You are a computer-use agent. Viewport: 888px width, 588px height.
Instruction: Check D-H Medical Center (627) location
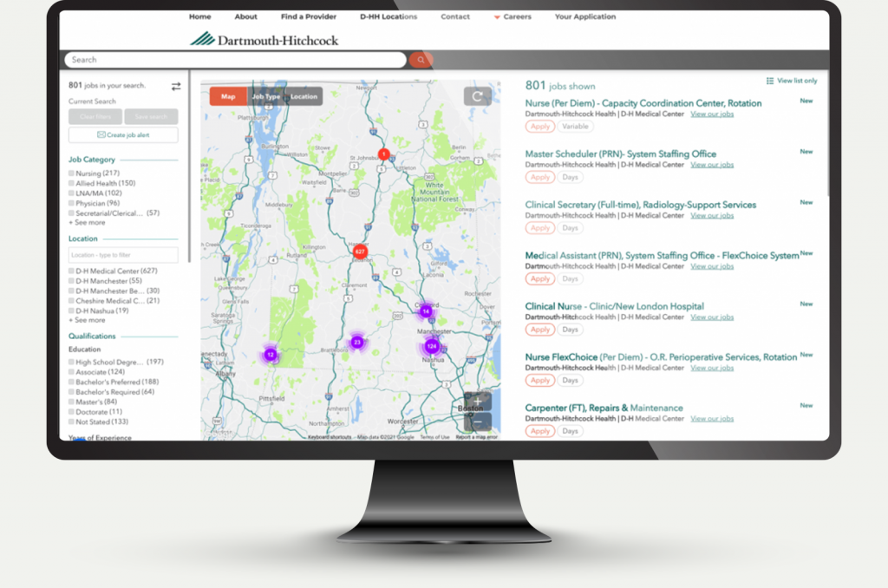[x=71, y=271]
